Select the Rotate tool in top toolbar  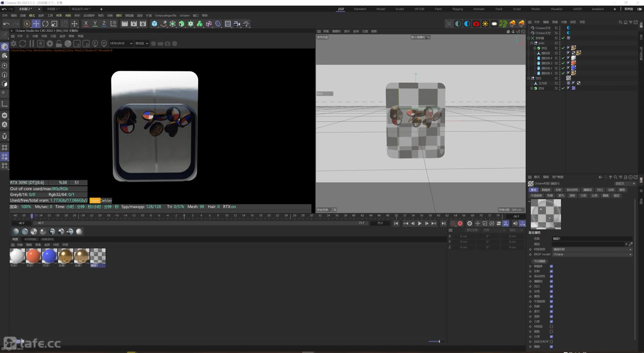(x=45, y=24)
